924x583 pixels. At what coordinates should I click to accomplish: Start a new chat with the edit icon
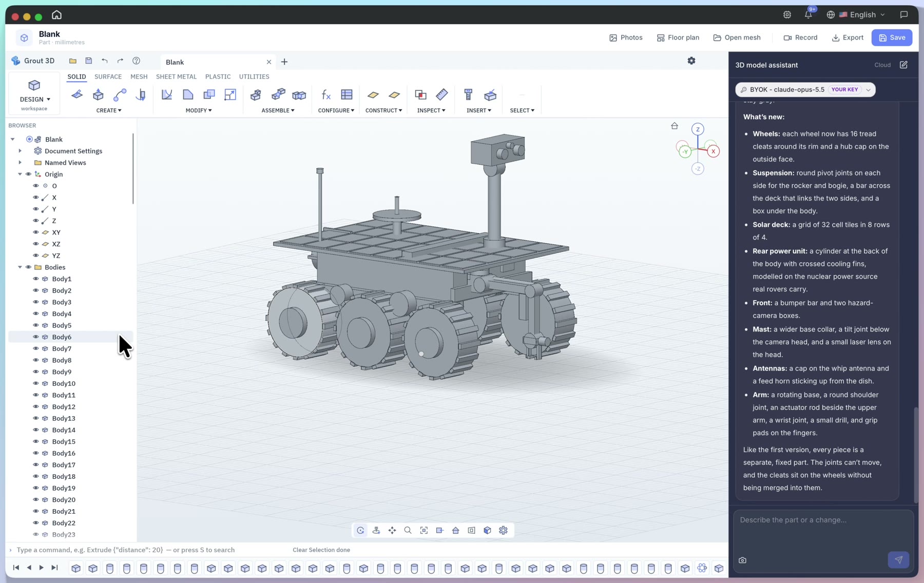(x=903, y=65)
